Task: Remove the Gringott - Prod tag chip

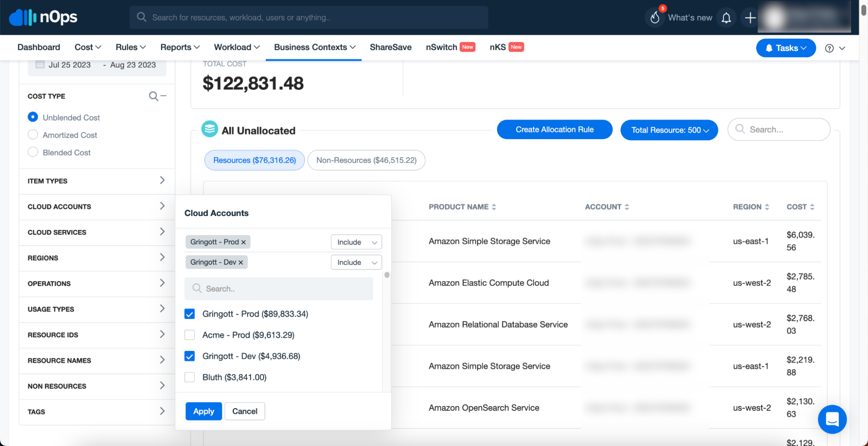Action: [243, 242]
